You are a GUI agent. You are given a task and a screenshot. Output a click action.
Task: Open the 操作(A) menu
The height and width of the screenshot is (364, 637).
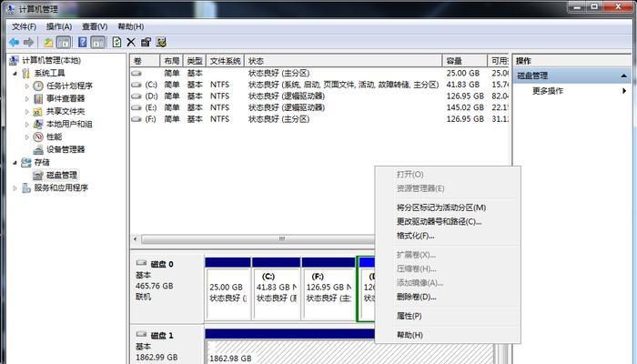(59, 26)
